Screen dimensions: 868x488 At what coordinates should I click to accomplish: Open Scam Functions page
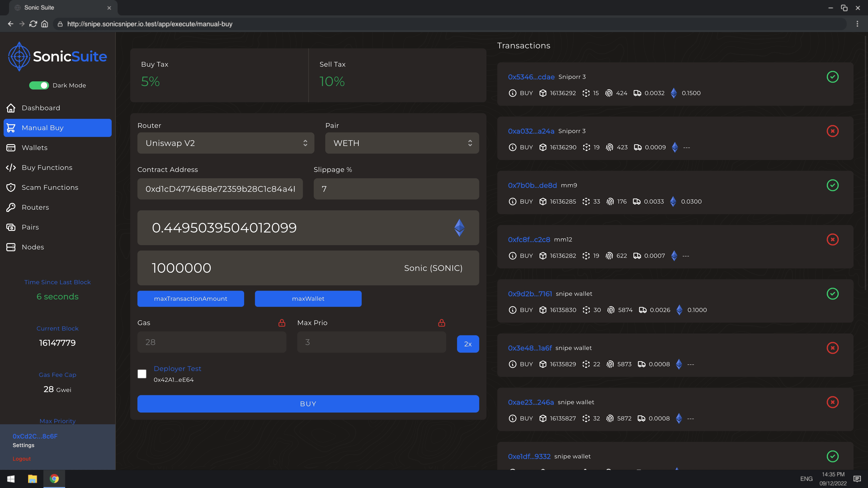click(x=57, y=187)
